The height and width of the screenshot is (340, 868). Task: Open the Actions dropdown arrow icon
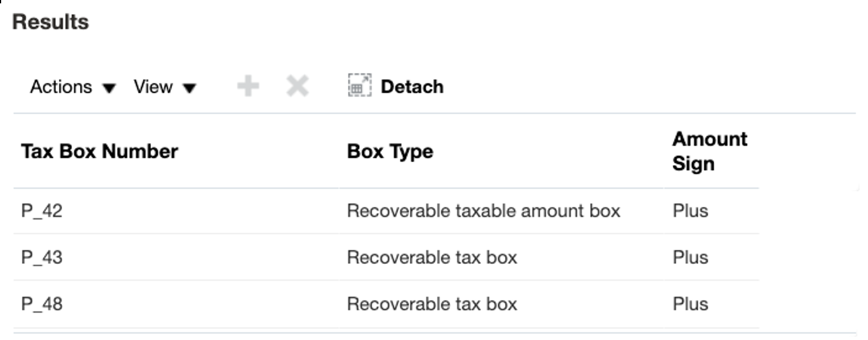pyautogui.click(x=110, y=88)
